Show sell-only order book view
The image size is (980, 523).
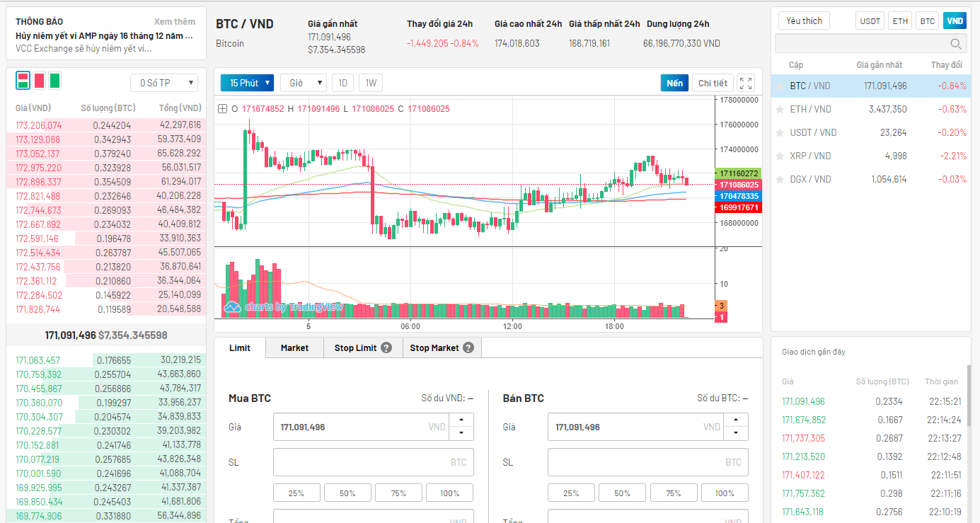coord(39,81)
